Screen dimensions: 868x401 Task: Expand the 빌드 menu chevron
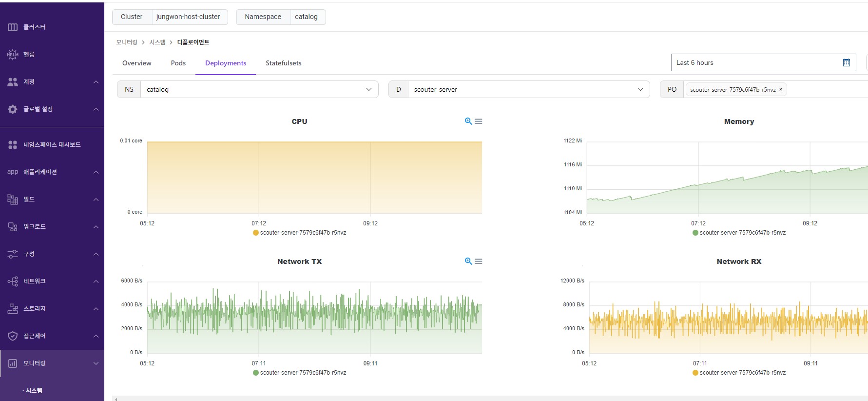point(96,200)
